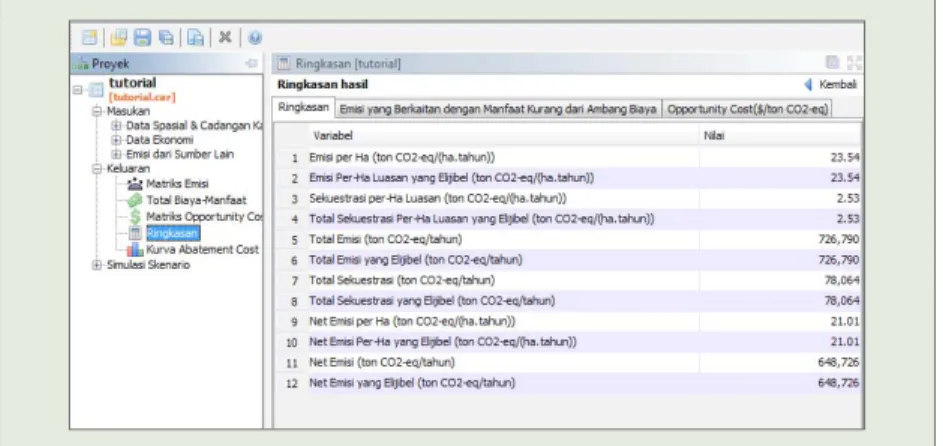Switch to the Ringkasan tab
Viewport: 943px width, 446px height.
pyautogui.click(x=304, y=108)
